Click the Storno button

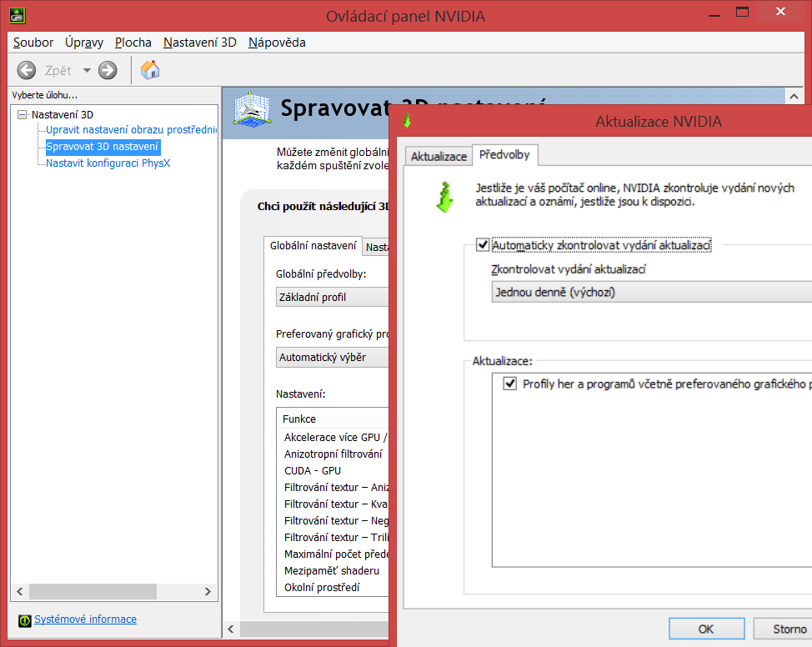(783, 629)
